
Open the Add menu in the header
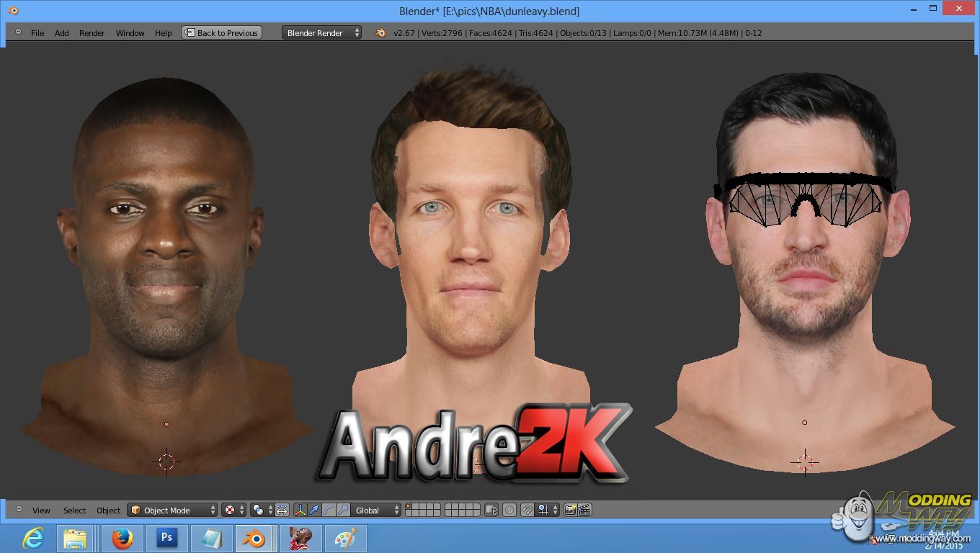click(62, 32)
